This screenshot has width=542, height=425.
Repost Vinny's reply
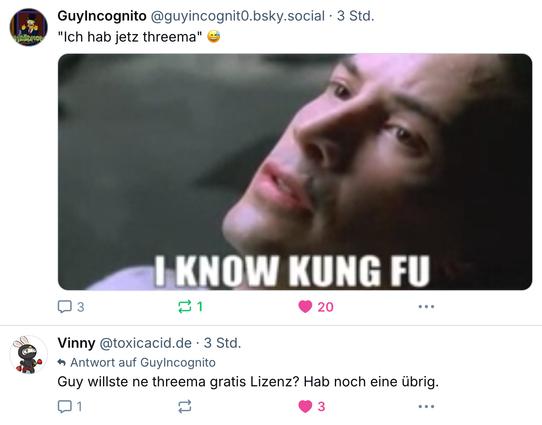click(x=185, y=406)
